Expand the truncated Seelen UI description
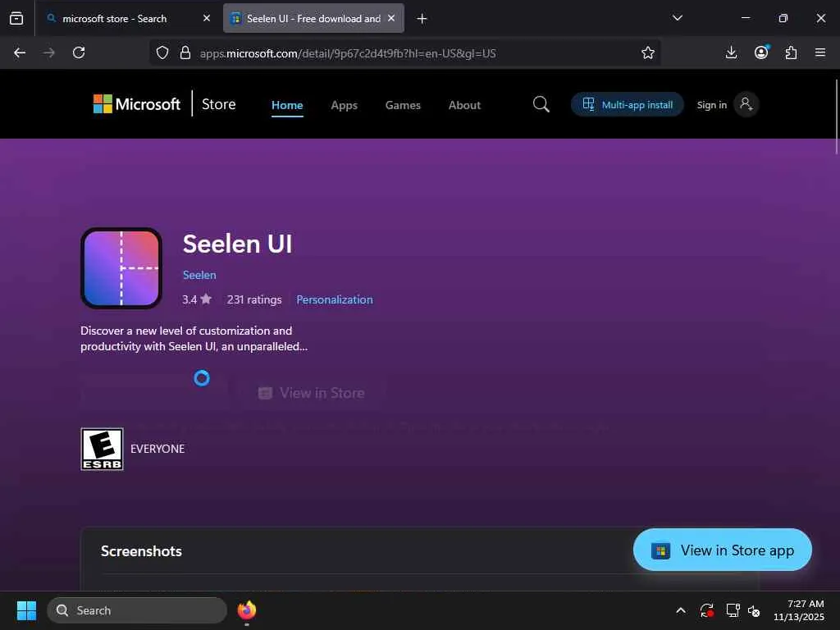This screenshot has height=630, width=840. [x=194, y=339]
